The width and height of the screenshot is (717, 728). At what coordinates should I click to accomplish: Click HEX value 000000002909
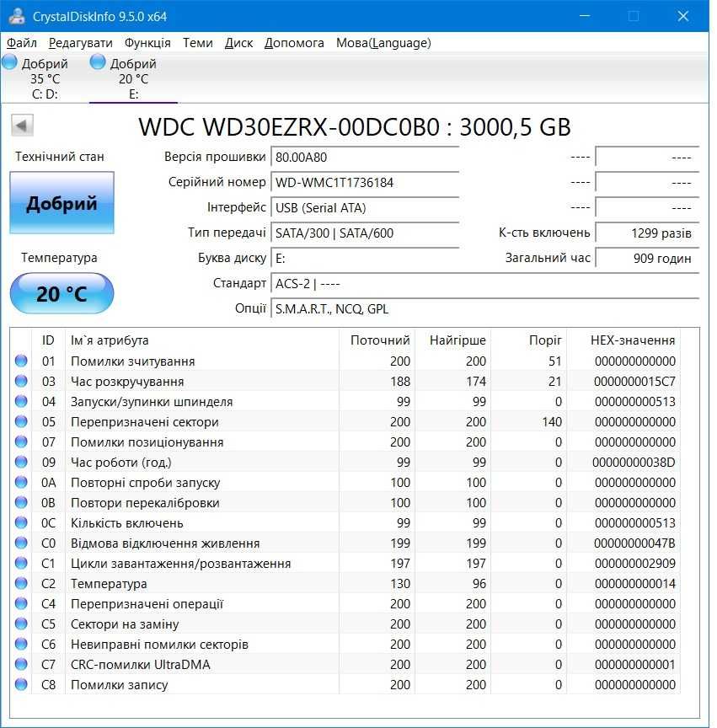(x=634, y=564)
